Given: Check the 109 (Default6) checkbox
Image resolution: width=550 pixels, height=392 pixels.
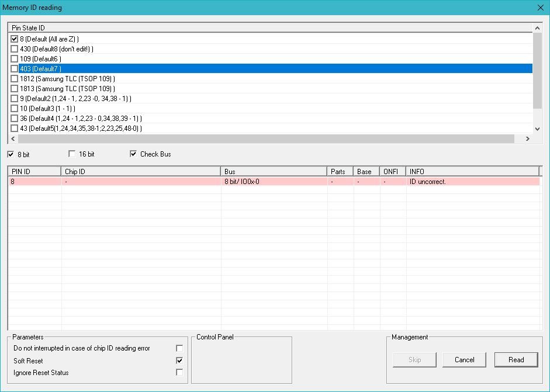Looking at the screenshot, I should 15,58.
